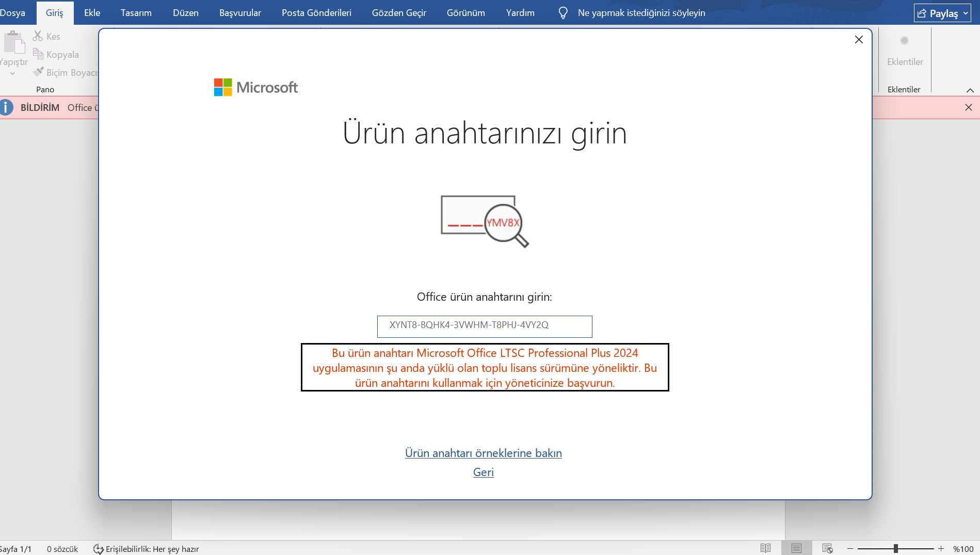Click the '0 sözcük' word count
This screenshot has width=980, height=555.
(62, 549)
